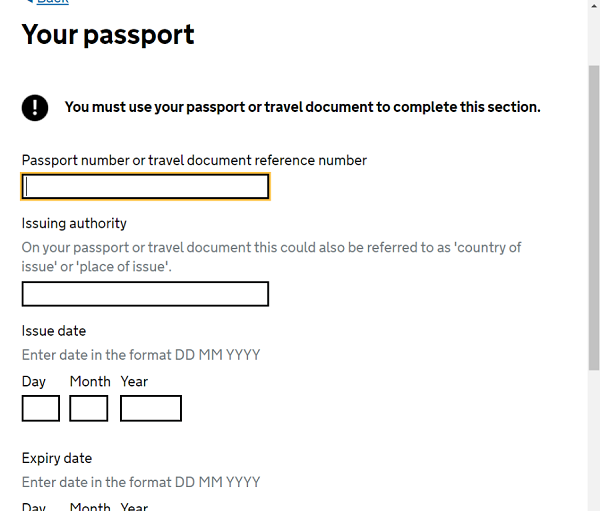Screen dimensions: 600x511
Task: Select the Issue date Day field
Action: [41, 408]
